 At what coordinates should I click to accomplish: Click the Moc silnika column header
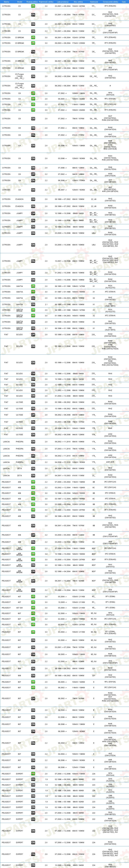tap(78, 2)
